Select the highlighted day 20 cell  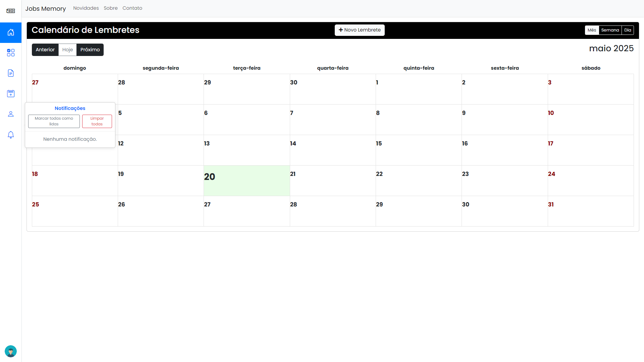click(247, 181)
